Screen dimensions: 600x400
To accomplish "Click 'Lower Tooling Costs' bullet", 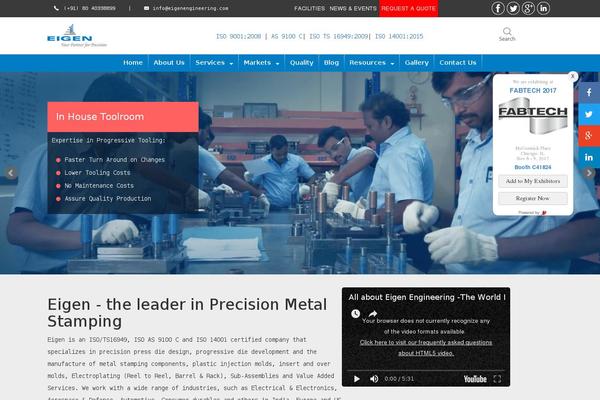I will click(97, 173).
